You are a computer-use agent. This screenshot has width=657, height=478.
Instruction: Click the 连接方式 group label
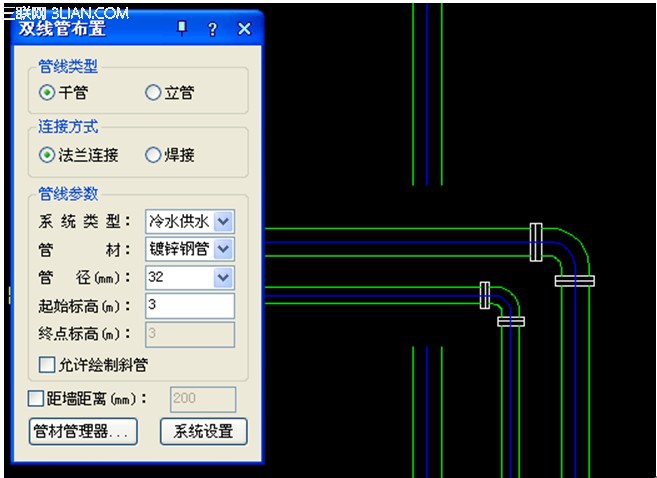(x=68, y=127)
